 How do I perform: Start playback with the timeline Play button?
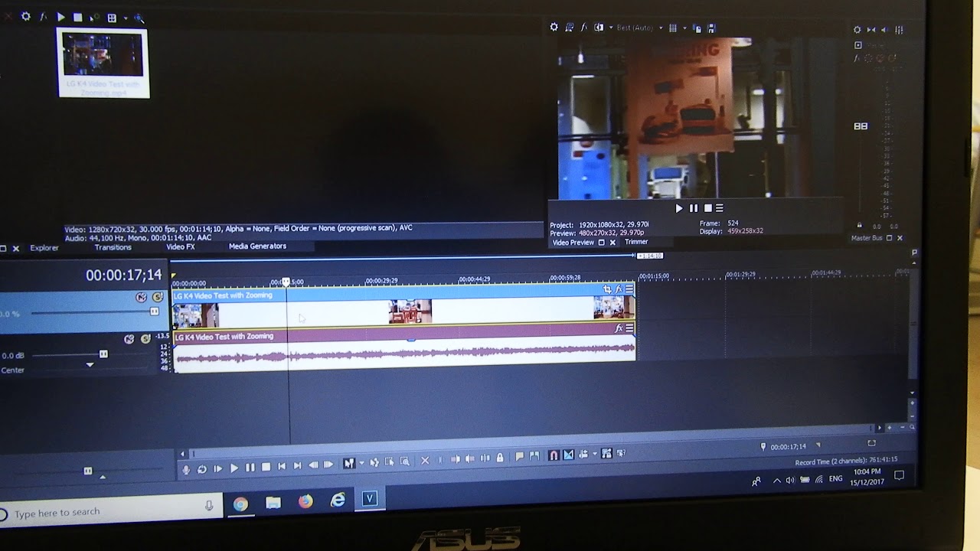234,468
